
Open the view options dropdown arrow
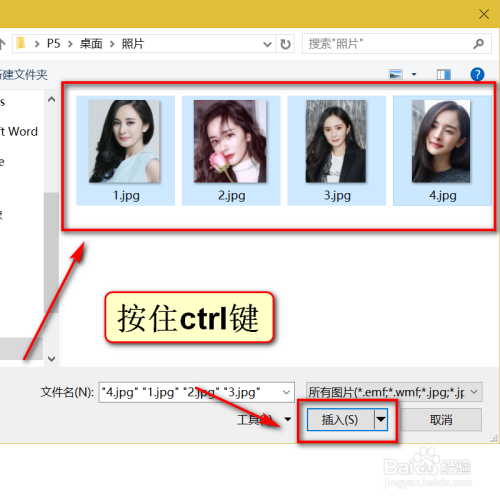[414, 74]
